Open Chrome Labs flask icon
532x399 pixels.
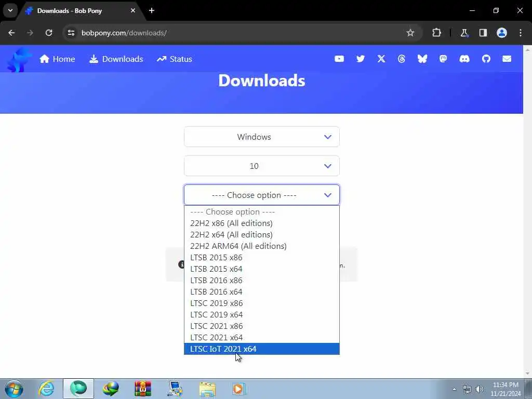click(x=464, y=33)
